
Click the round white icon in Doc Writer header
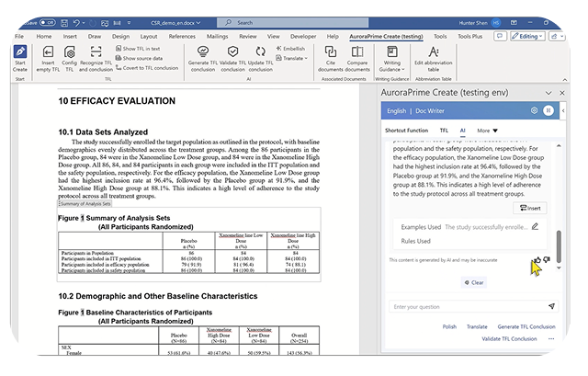pos(548,110)
